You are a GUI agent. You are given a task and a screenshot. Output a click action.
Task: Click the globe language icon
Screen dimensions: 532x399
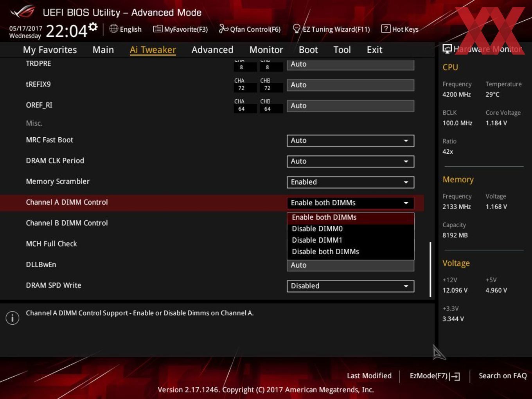pos(113,29)
